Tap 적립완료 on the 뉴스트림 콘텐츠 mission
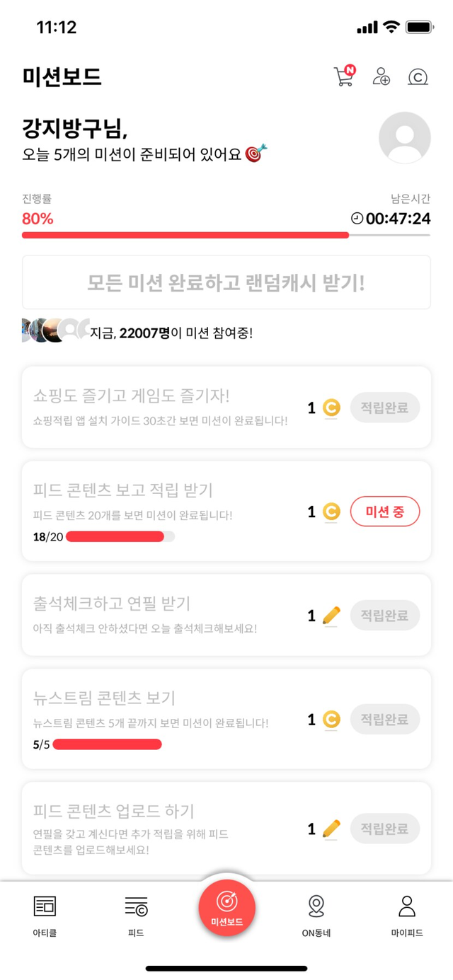 pos(384,720)
